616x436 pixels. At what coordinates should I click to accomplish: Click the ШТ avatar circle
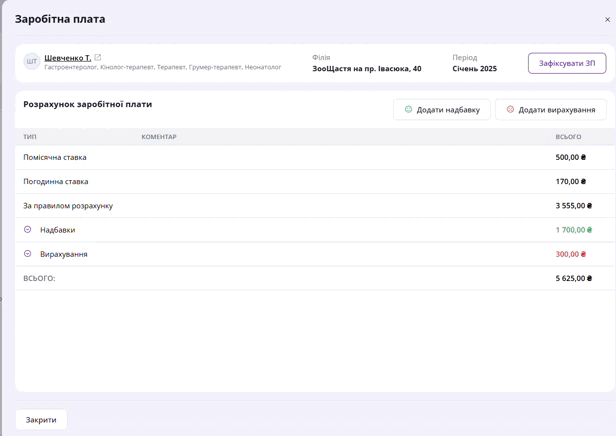[x=31, y=62]
